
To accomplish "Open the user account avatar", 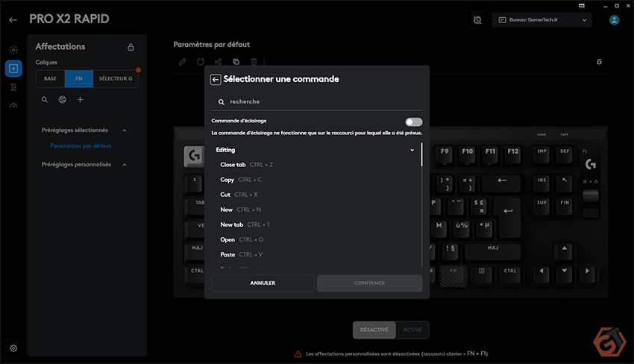I will [x=614, y=20].
